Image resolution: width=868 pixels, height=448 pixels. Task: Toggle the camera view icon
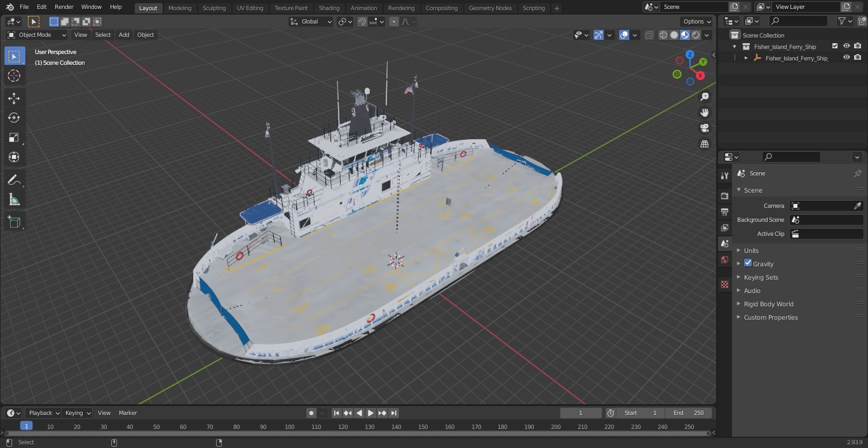point(704,128)
